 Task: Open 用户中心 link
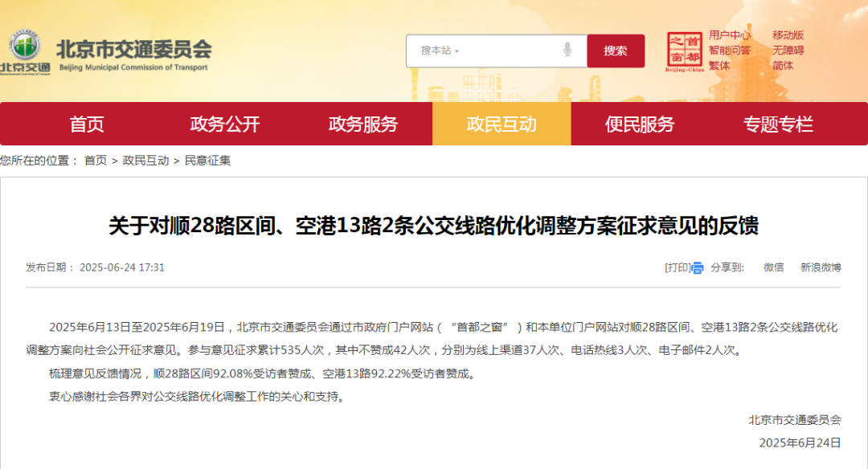[730, 35]
